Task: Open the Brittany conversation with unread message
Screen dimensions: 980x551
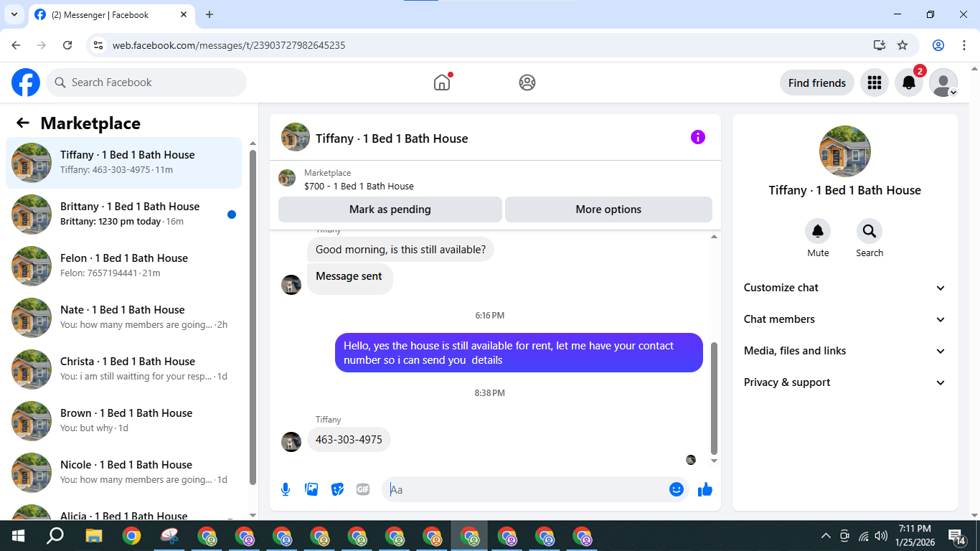Action: coord(124,215)
